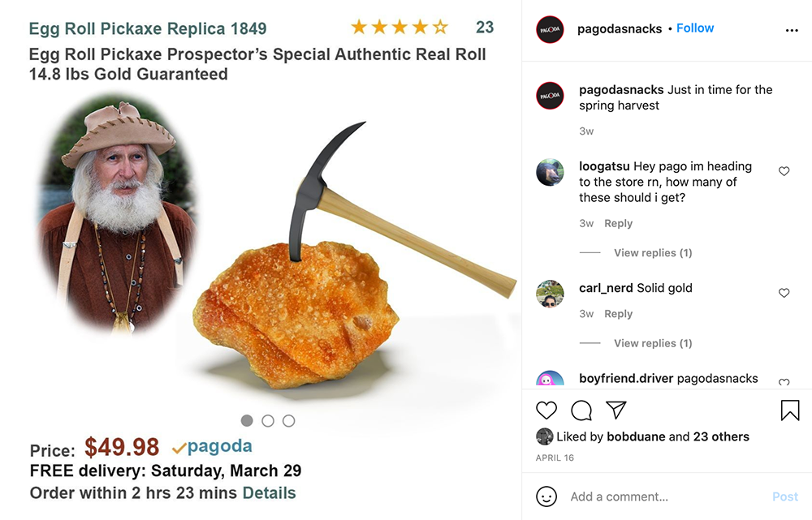Open the emoji picker smiley icon
This screenshot has height=520, width=812.
coord(546,496)
